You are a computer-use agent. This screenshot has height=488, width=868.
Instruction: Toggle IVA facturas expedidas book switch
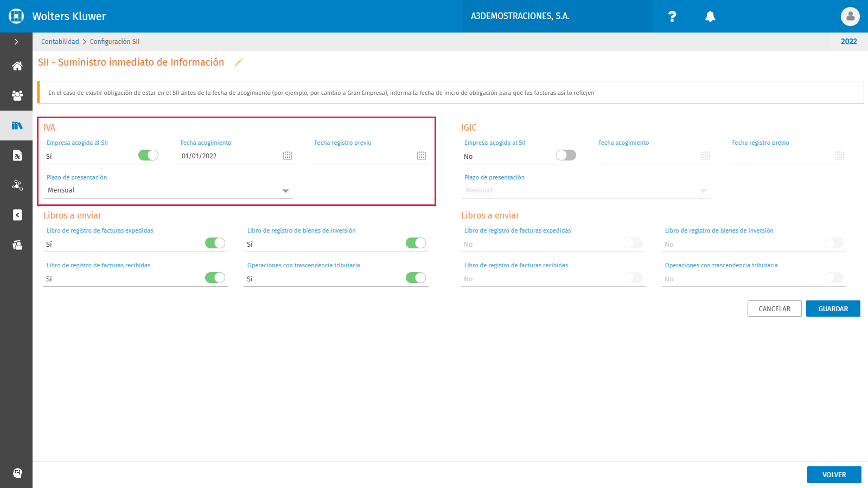tap(215, 243)
